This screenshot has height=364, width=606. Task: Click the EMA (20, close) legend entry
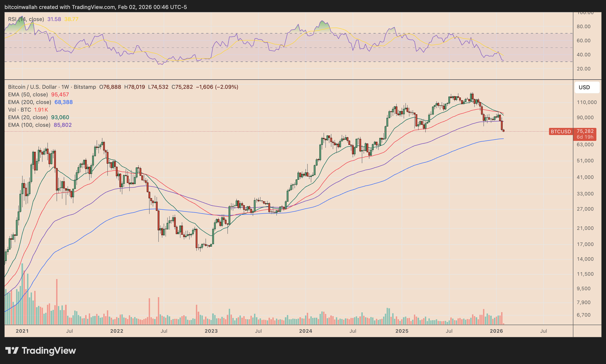[28, 117]
